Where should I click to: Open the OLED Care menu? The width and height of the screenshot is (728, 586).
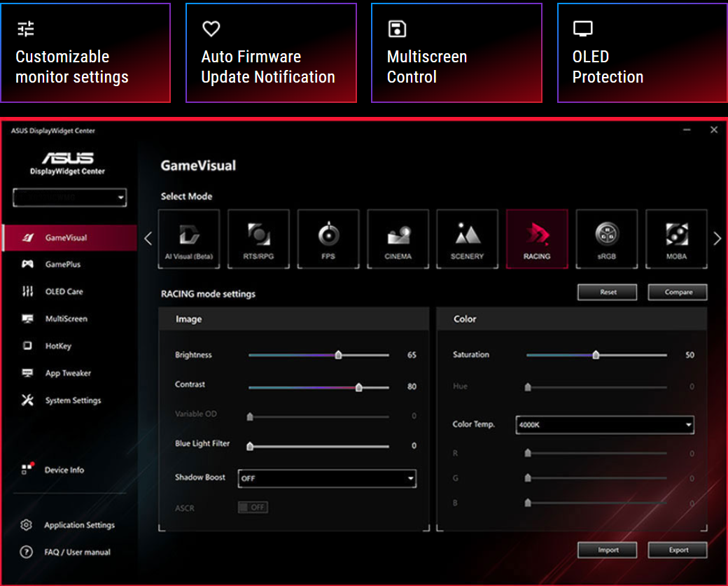64,292
